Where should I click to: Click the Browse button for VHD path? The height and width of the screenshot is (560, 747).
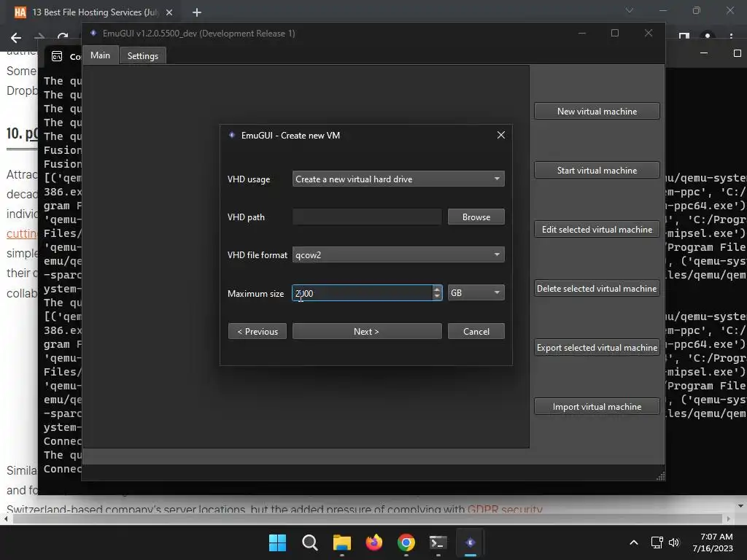pos(476,217)
